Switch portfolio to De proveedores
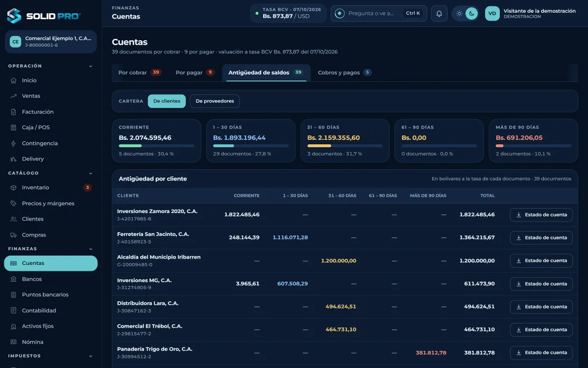 tap(215, 101)
